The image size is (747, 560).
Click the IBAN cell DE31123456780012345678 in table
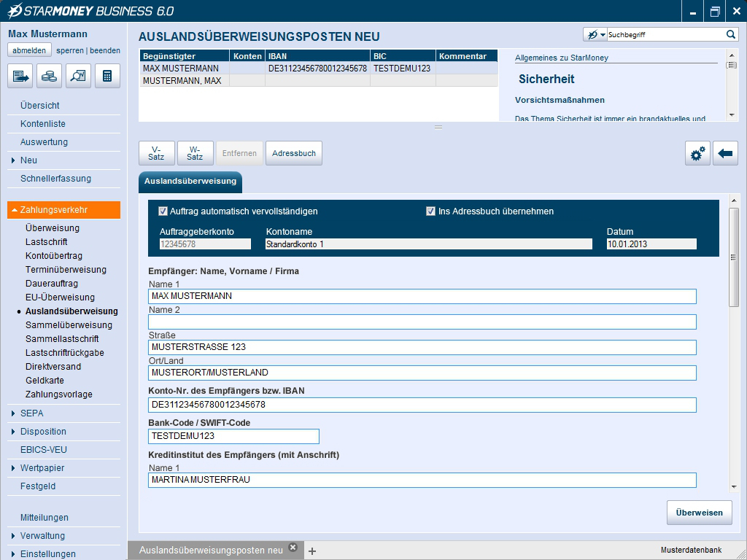point(318,69)
